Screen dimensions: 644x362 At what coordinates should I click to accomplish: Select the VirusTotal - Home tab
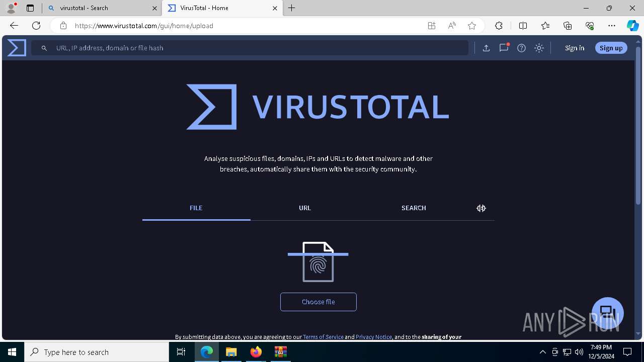pyautogui.click(x=223, y=8)
